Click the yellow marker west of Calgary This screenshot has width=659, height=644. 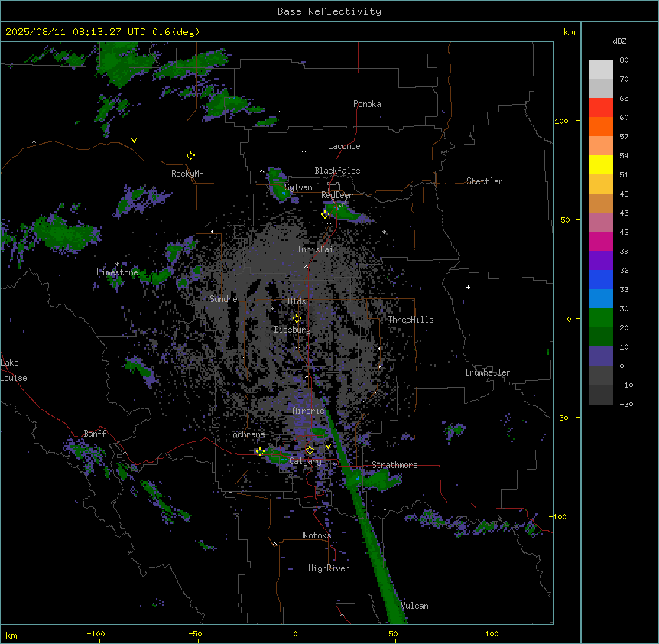(260, 452)
